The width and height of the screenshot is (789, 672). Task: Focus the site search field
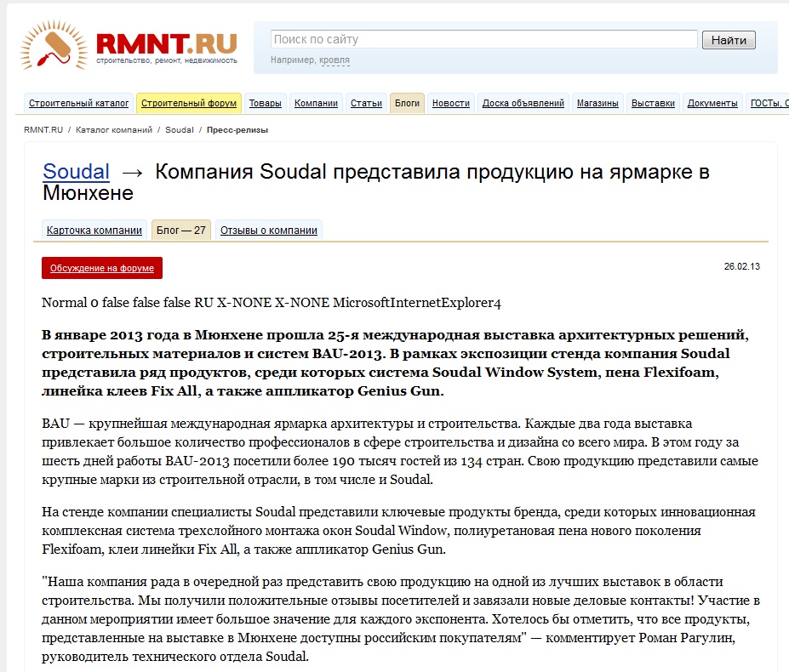tap(484, 39)
